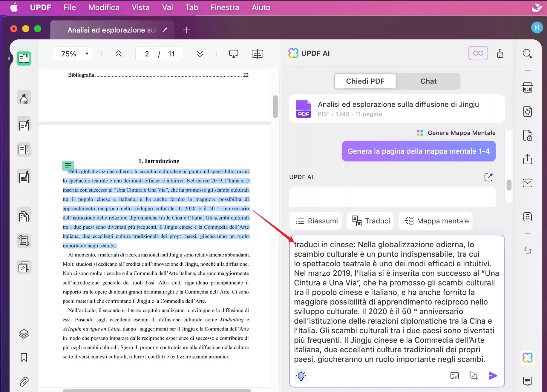547x392 pixels.
Task: Click the infinity unlimited plan button
Action: pyautogui.click(x=478, y=53)
